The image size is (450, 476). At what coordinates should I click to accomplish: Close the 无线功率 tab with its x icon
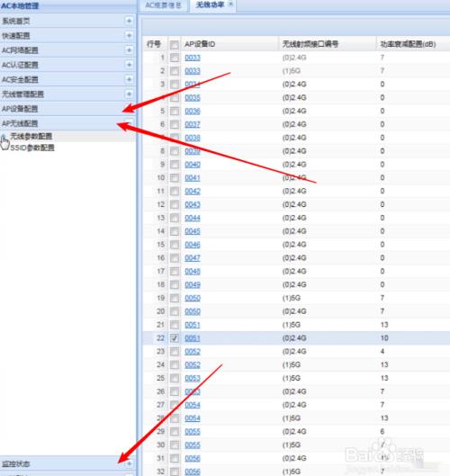pyautogui.click(x=230, y=4)
